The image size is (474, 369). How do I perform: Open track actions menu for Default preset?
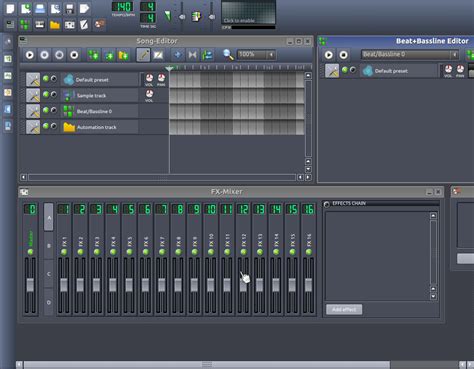click(x=33, y=80)
